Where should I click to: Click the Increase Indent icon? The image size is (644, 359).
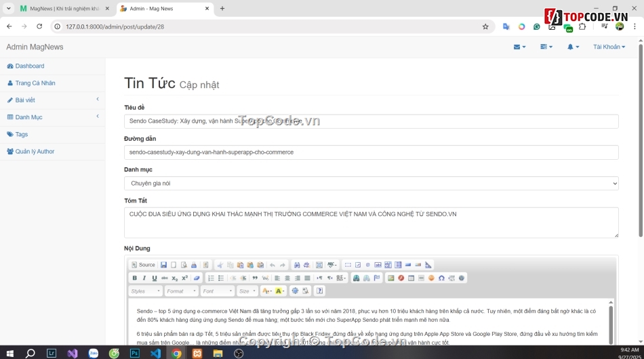click(x=243, y=278)
